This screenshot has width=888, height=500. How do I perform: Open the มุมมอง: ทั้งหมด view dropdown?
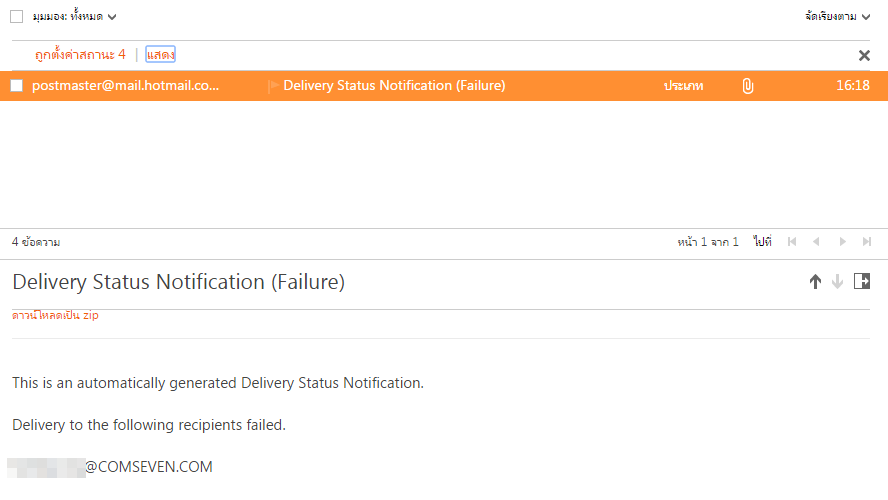coord(74,17)
